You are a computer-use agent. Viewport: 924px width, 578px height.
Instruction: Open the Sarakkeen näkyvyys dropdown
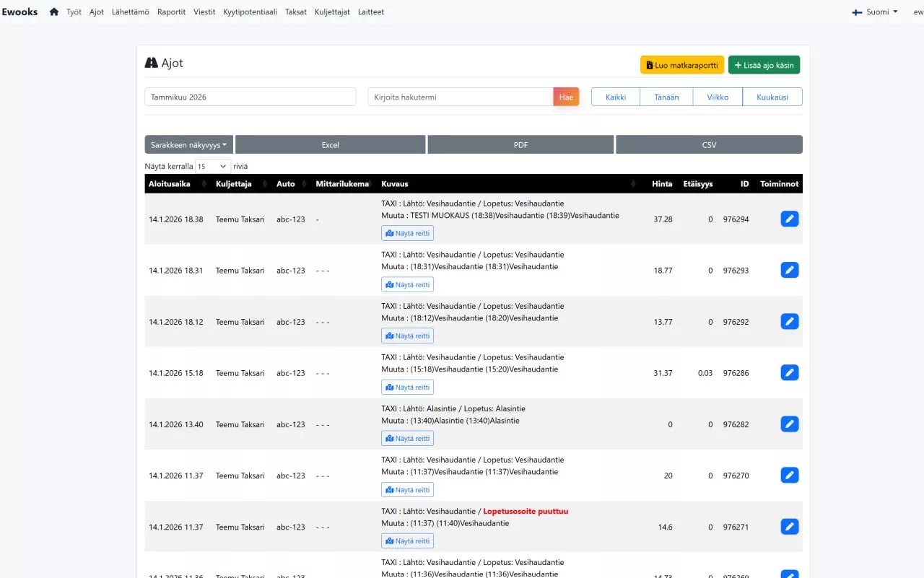(189, 144)
